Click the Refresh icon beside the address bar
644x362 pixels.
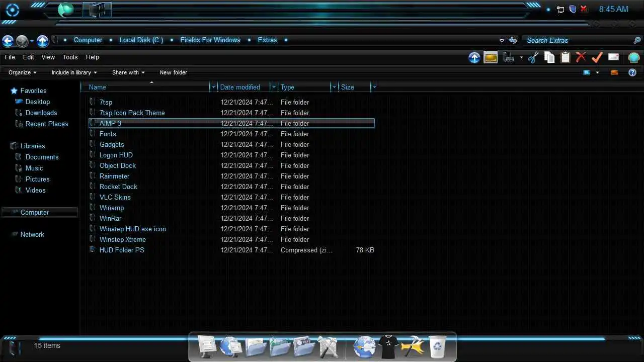pos(513,40)
